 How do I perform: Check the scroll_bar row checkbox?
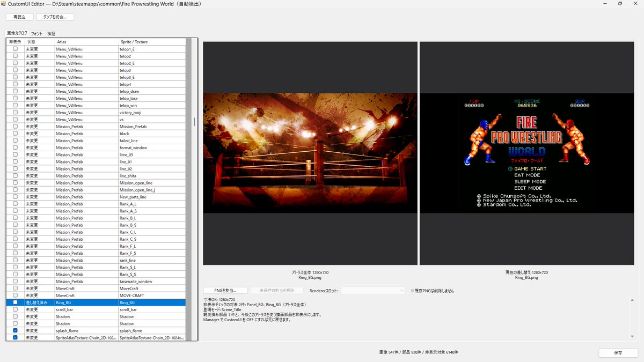(15, 309)
